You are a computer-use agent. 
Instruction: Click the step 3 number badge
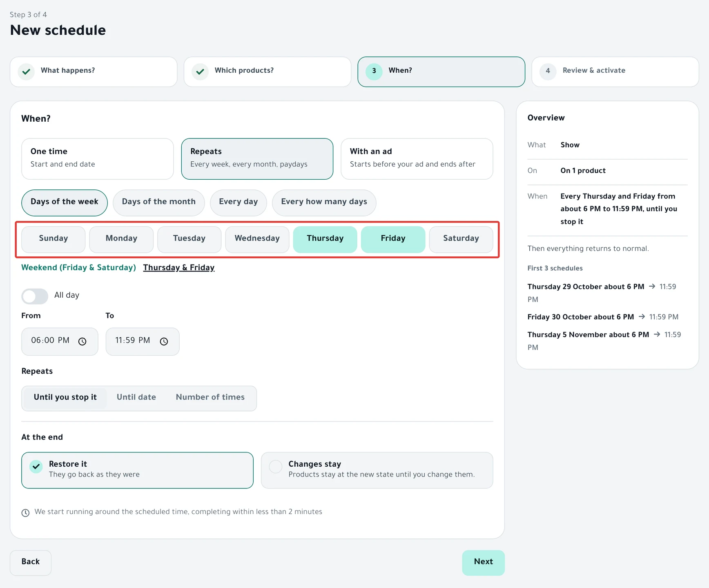pos(374,71)
